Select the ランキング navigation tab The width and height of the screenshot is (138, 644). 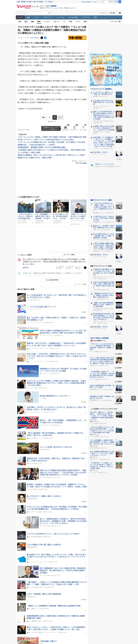pyautogui.click(x=86, y=17)
